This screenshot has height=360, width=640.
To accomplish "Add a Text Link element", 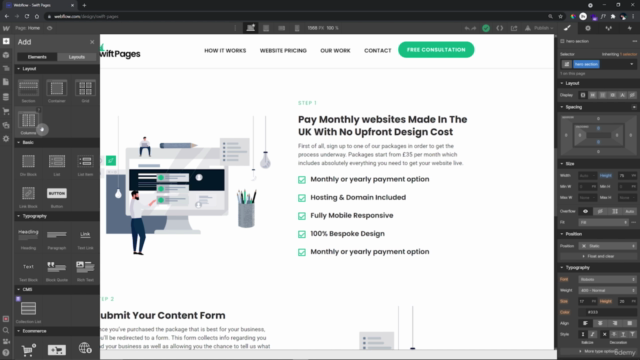I will [x=85, y=238].
